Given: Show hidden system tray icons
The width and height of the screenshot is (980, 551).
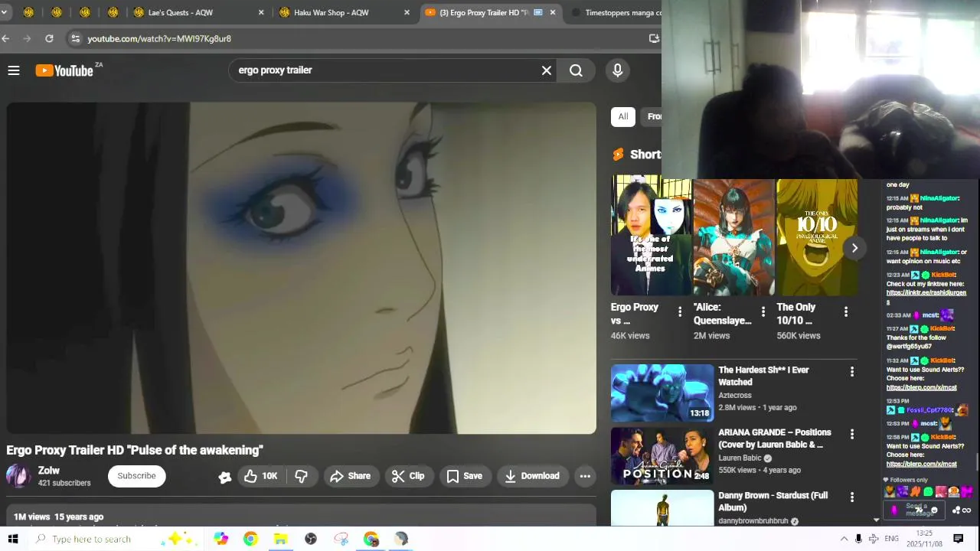Looking at the screenshot, I should (x=844, y=539).
